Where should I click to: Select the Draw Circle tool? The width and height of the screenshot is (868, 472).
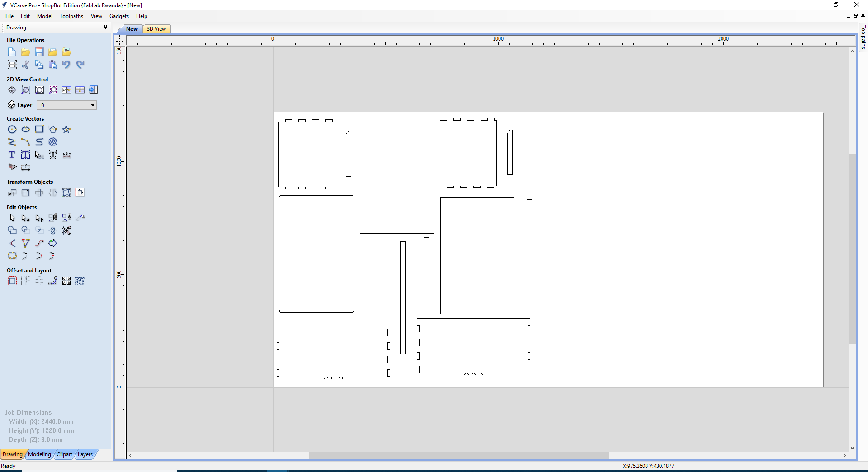[12, 130]
